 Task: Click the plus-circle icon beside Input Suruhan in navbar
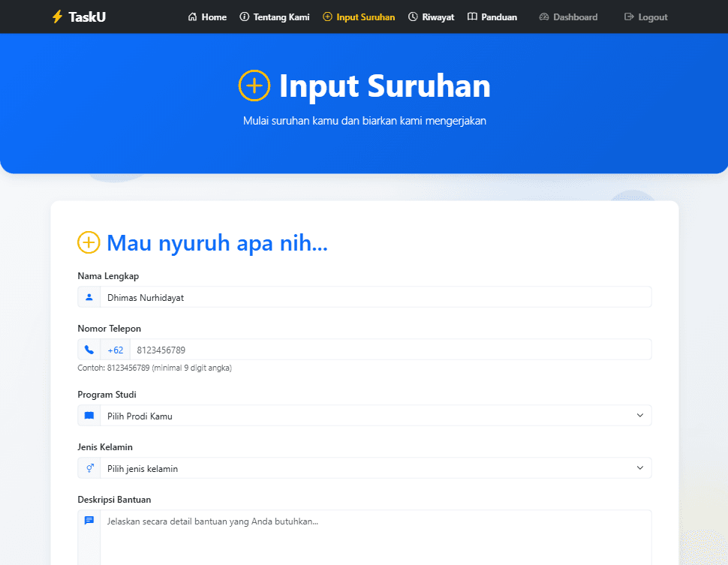[327, 17]
